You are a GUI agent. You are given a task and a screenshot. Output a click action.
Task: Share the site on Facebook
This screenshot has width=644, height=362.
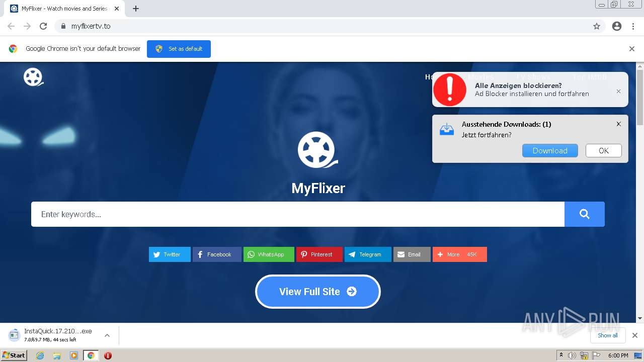(x=217, y=254)
